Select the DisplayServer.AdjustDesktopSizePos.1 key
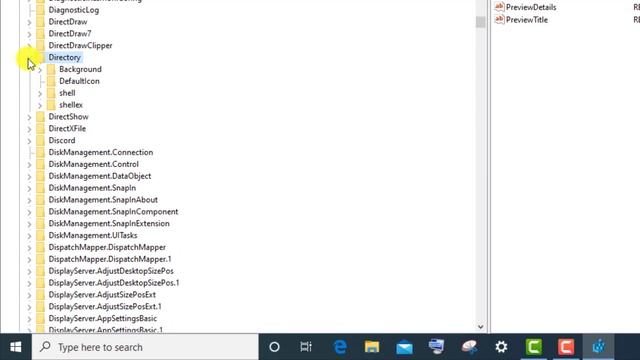 [x=114, y=282]
